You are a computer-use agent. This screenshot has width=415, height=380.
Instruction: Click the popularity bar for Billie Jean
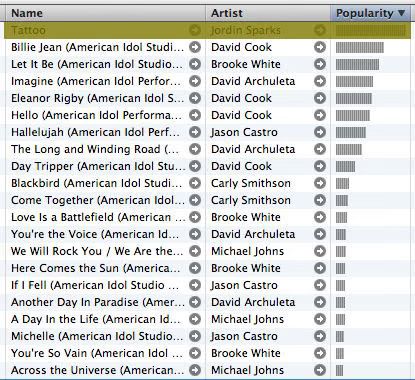click(360, 47)
